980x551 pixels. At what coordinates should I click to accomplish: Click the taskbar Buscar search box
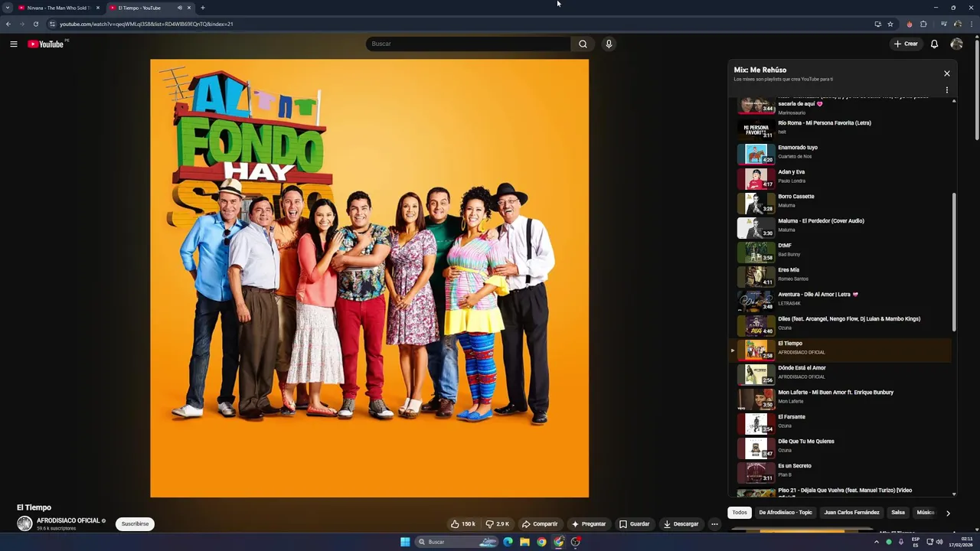click(458, 542)
